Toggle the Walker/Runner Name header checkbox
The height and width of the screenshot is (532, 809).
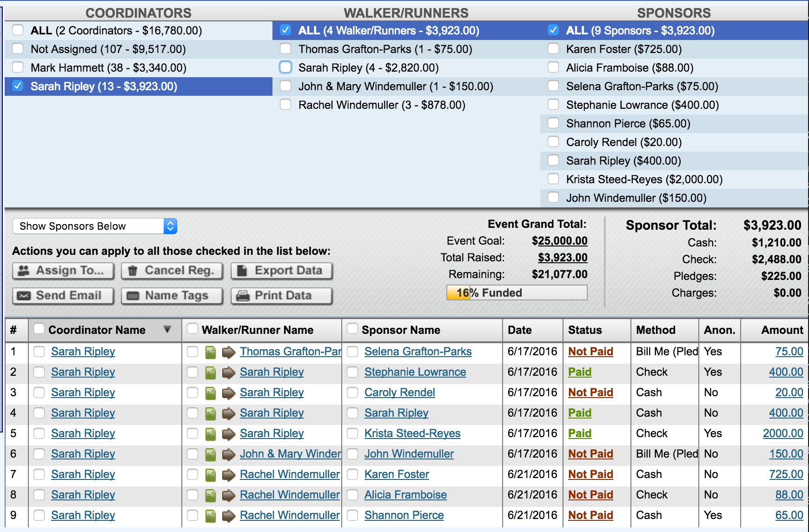tap(192, 329)
